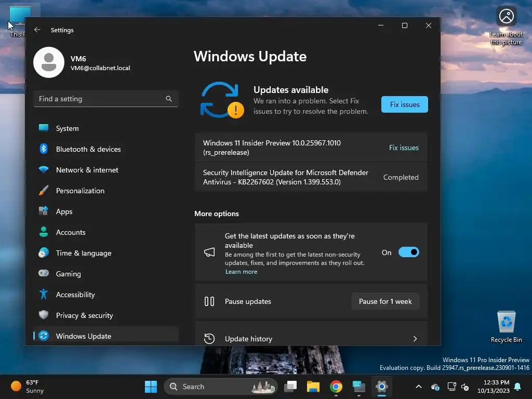Click the Personalization paintbrush icon
The image size is (532, 399).
44,190
